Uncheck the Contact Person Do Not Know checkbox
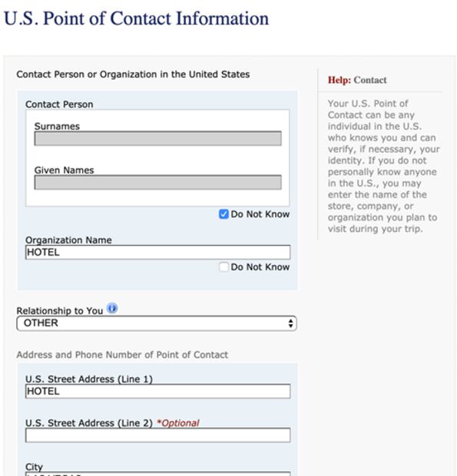This screenshot has width=457, height=476. pyautogui.click(x=224, y=214)
